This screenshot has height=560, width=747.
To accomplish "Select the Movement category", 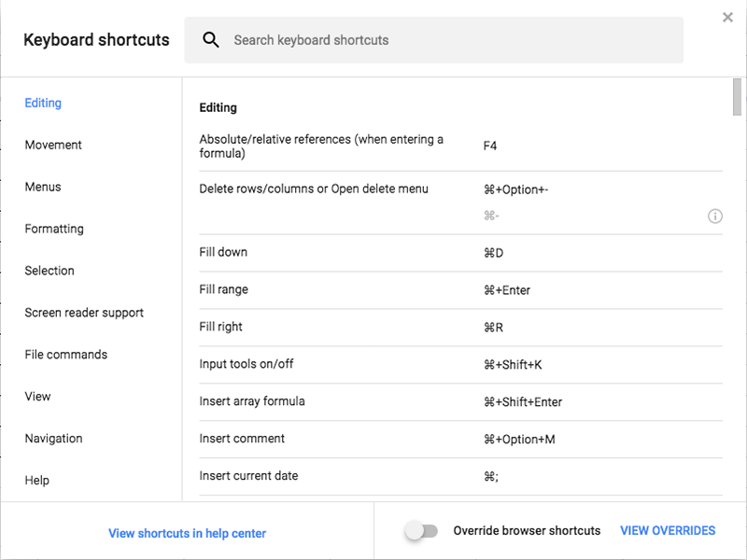I will pyautogui.click(x=53, y=145).
